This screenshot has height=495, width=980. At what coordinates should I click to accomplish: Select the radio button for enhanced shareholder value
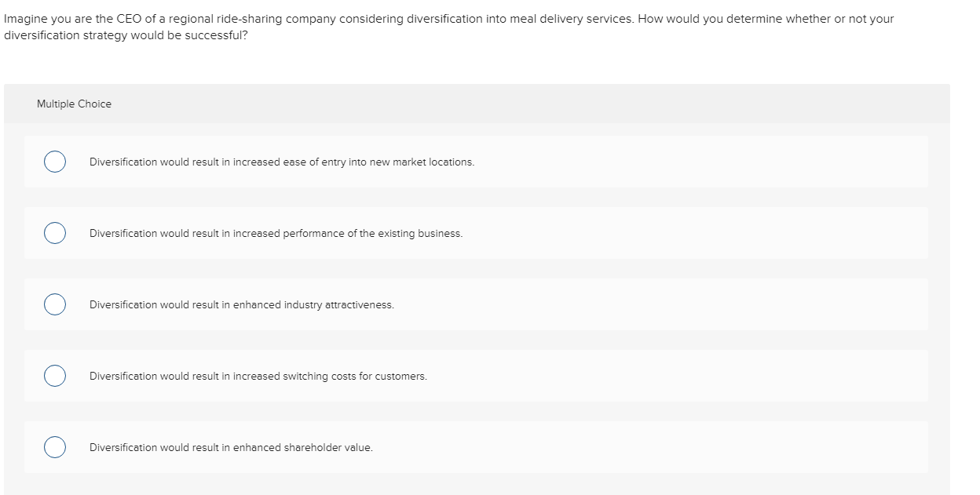tap(54, 447)
